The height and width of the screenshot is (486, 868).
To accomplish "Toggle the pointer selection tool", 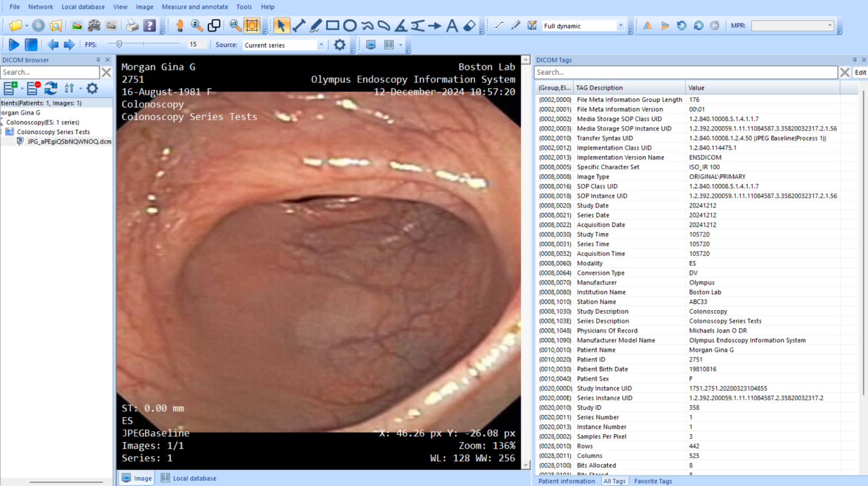I will tap(280, 25).
